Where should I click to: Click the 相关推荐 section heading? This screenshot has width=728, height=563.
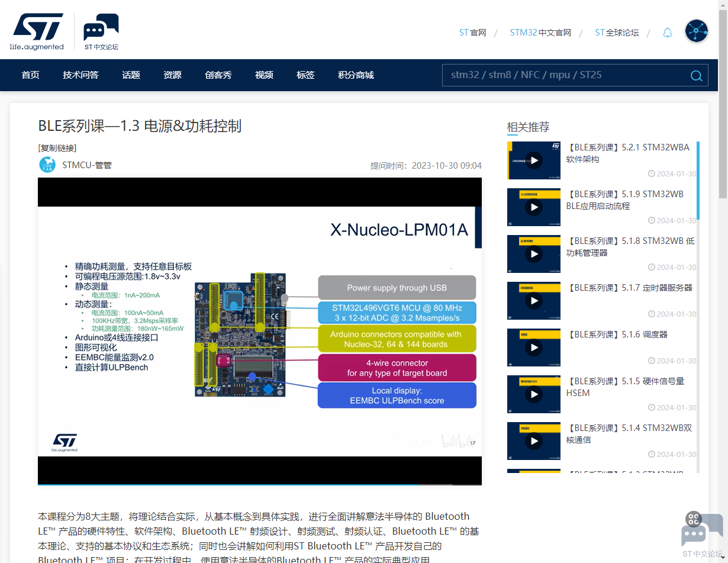coord(528,127)
